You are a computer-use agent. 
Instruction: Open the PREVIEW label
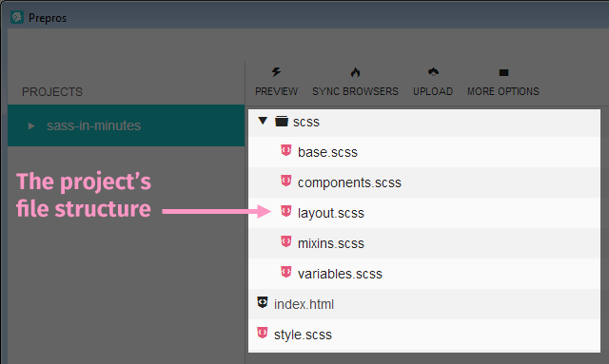tap(277, 91)
